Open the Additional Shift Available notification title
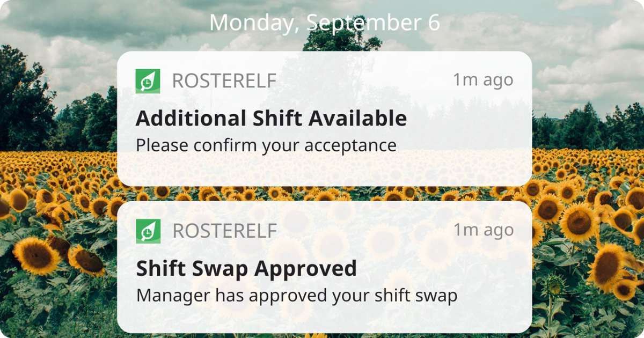This screenshot has height=338, width=644. [x=271, y=119]
